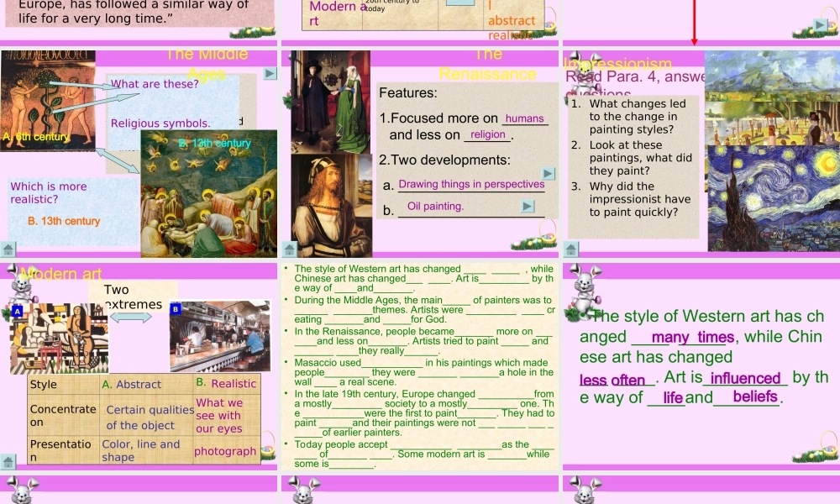Click the text "What are these?"
840x504 pixels.
tap(155, 84)
